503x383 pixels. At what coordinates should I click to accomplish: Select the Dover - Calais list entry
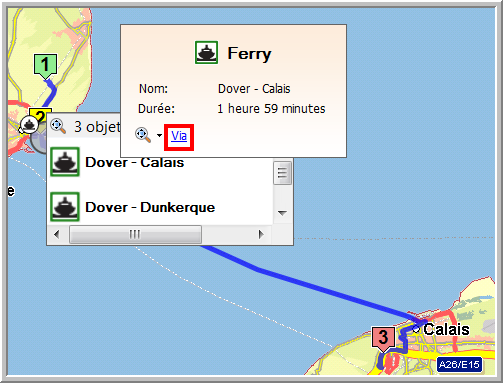point(160,163)
